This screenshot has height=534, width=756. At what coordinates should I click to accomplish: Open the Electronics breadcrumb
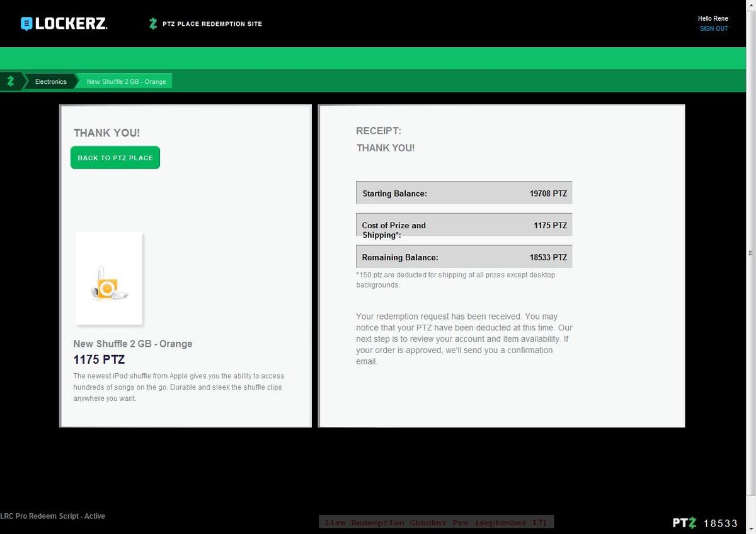pos(50,82)
